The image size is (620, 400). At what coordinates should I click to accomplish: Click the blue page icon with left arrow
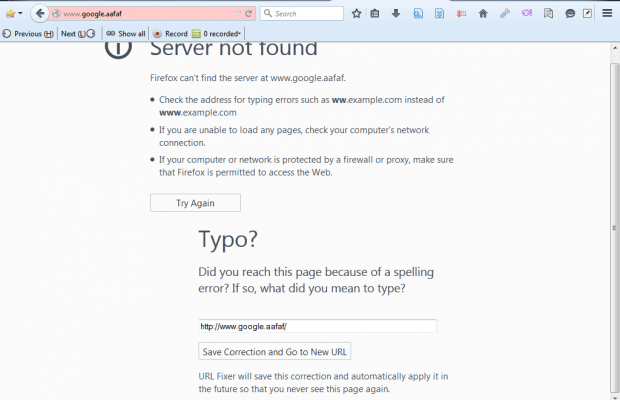coord(418,13)
